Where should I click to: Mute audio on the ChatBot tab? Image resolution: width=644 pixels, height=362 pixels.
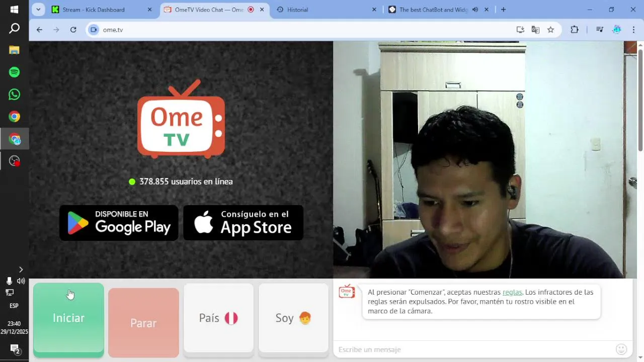pos(475,10)
